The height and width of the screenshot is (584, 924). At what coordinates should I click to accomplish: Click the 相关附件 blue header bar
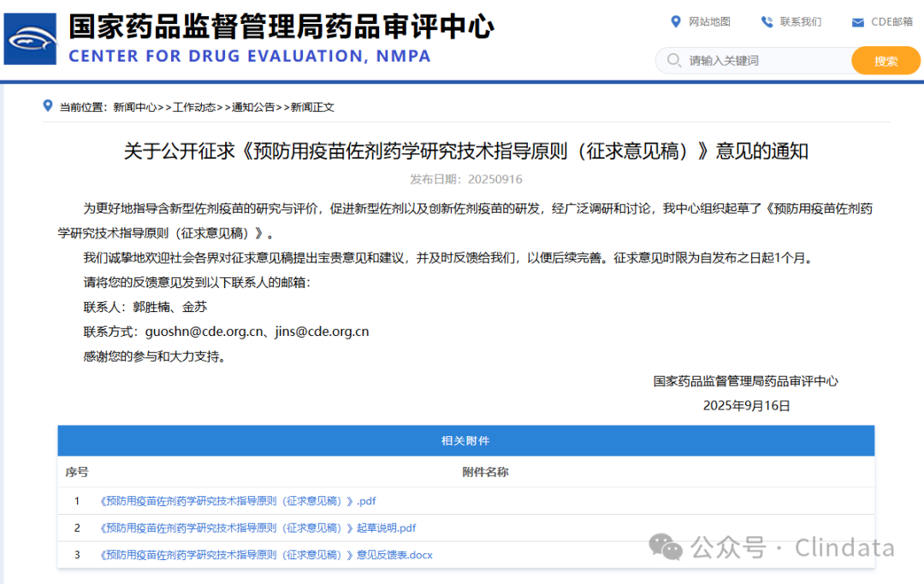465,440
